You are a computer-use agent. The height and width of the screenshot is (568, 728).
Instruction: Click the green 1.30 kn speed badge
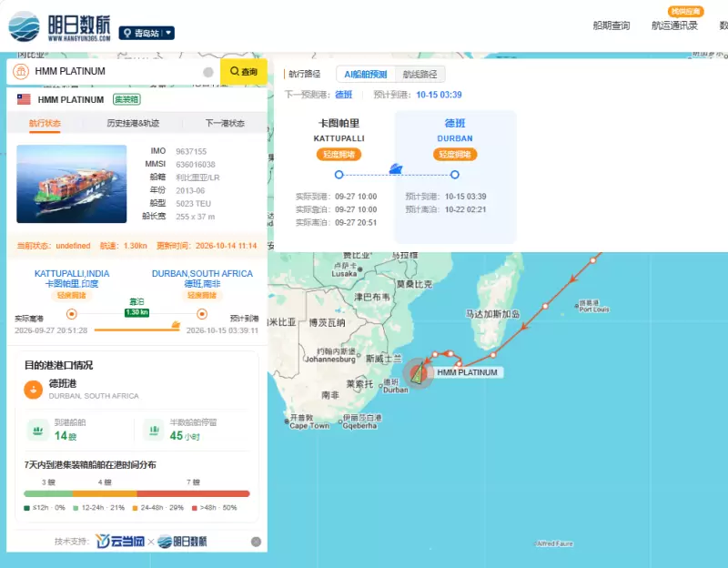[137, 312]
